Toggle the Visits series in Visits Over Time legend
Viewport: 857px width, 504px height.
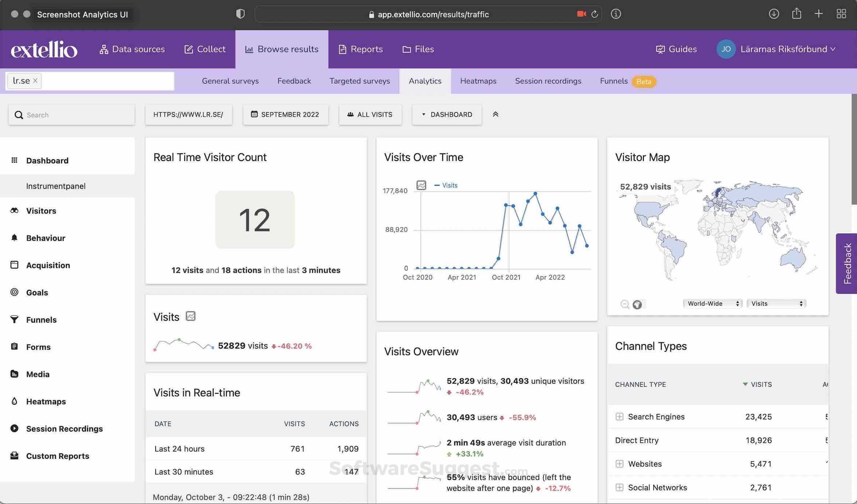tap(445, 185)
